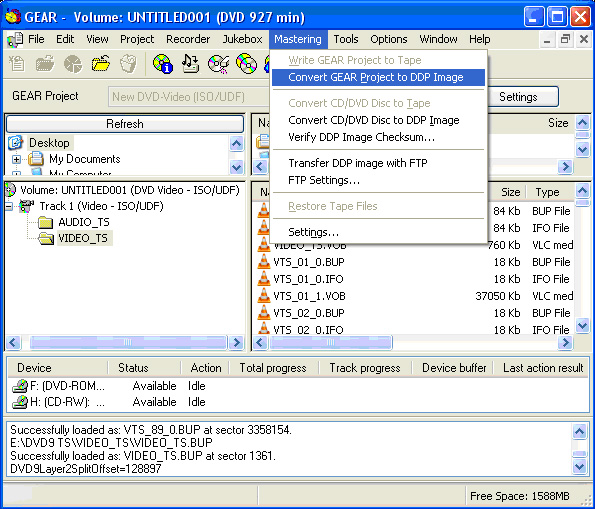Click the My Documents folder icon
The width and height of the screenshot is (595, 509).
click(36, 159)
